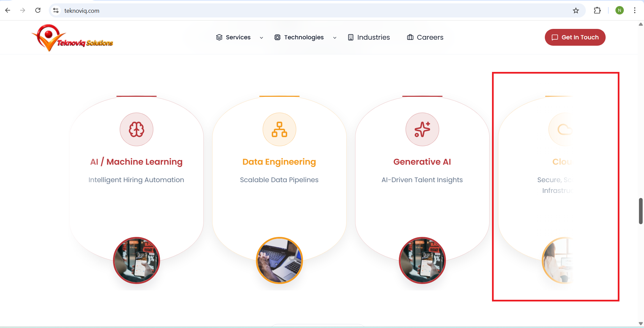Screen dimensions: 644x328
Task: Reload the page
Action: [38, 10]
